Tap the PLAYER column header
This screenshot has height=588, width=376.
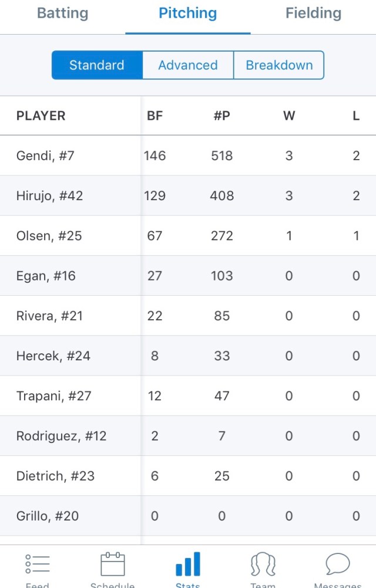41,116
